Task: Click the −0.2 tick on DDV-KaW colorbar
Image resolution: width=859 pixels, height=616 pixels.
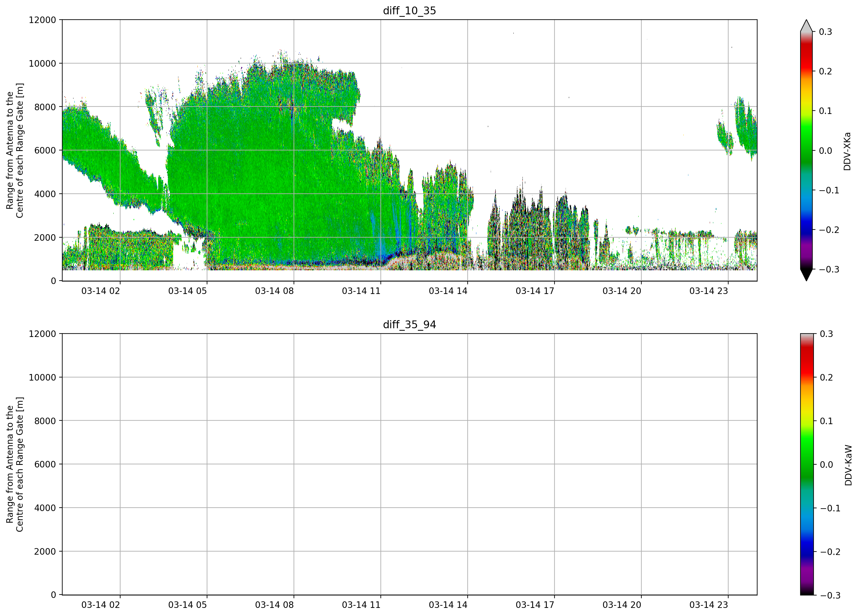Action: click(x=830, y=552)
